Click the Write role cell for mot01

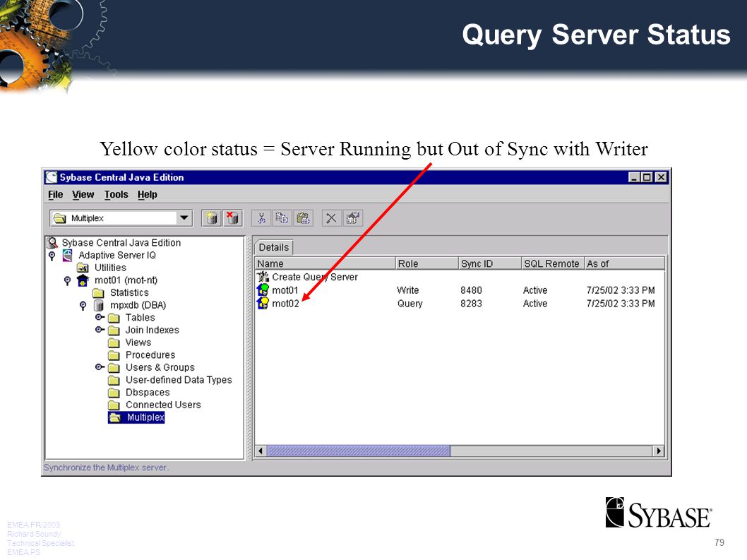(x=408, y=290)
